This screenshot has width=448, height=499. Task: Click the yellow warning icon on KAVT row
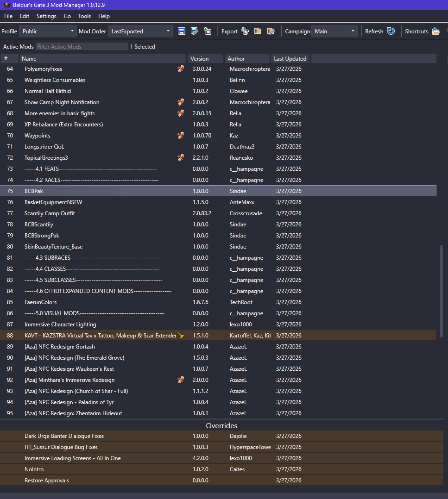tap(181, 335)
